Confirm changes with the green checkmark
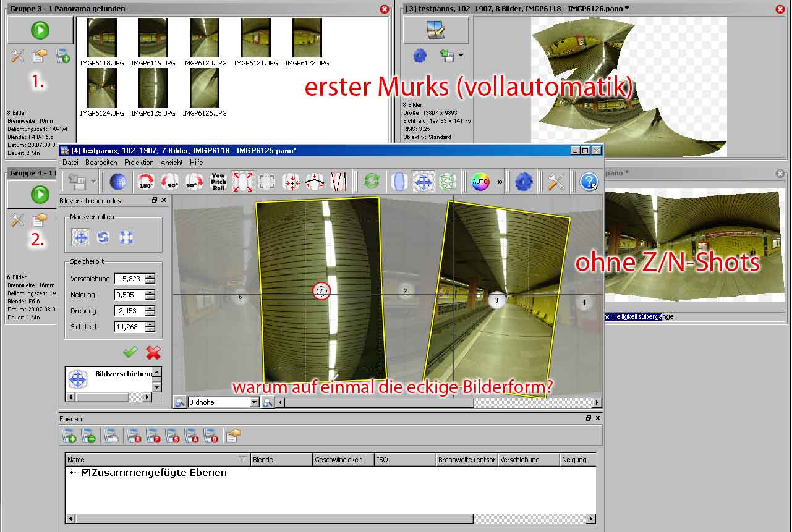This screenshot has height=532, width=792. click(130, 352)
